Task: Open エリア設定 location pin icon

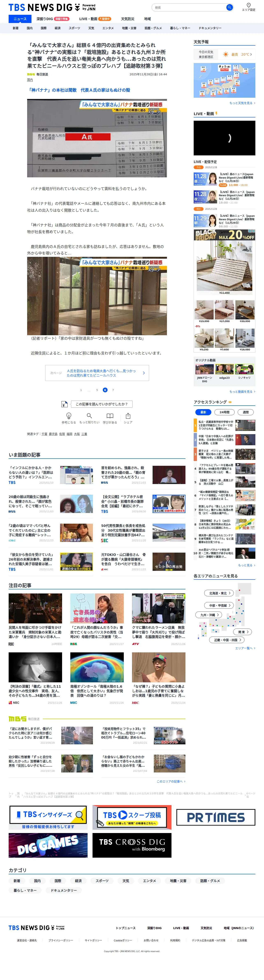Action: click(248, 5)
